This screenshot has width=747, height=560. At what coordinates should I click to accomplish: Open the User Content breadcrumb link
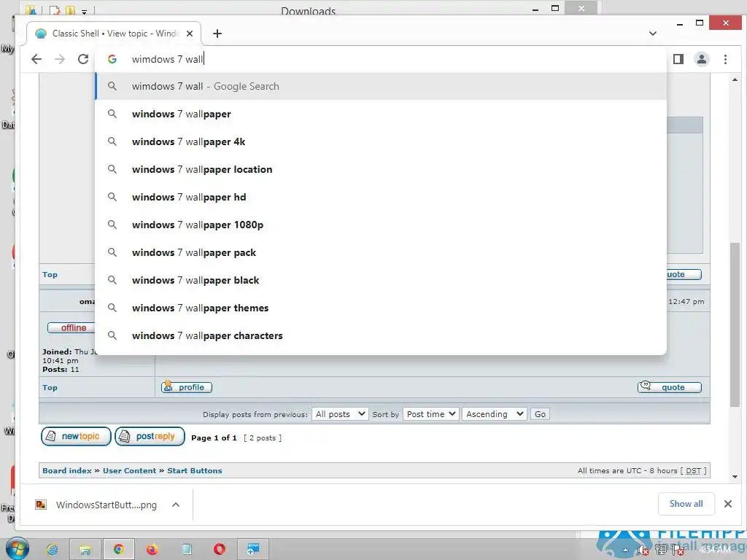coord(129,470)
